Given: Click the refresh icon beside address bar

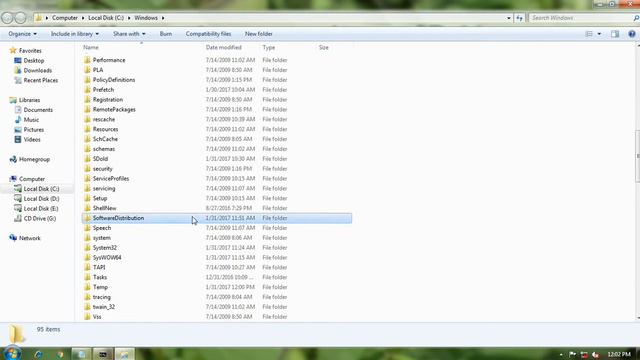Looking at the screenshot, I should coord(519,18).
